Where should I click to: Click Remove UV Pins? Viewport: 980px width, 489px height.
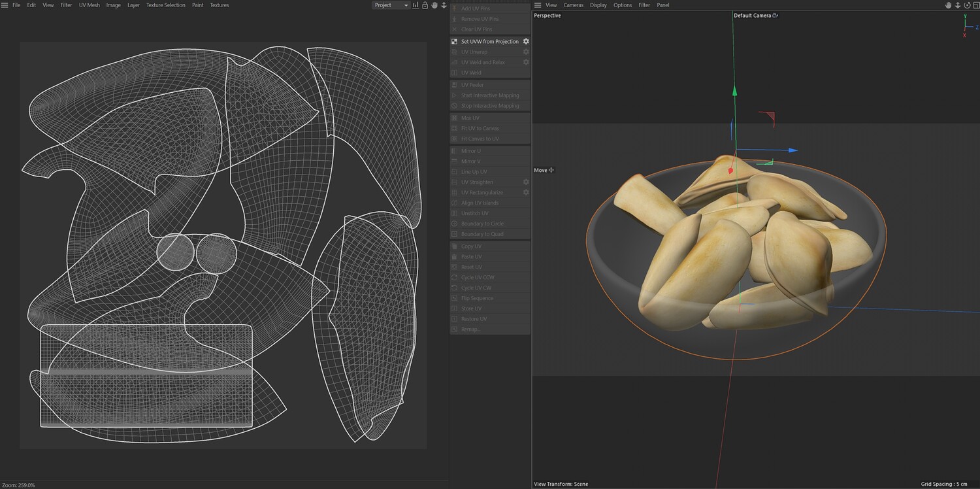490,19
